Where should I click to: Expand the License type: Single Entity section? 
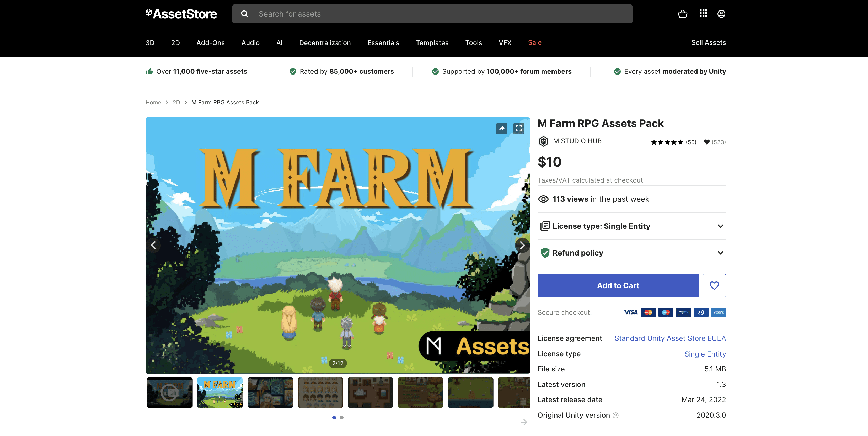631,226
